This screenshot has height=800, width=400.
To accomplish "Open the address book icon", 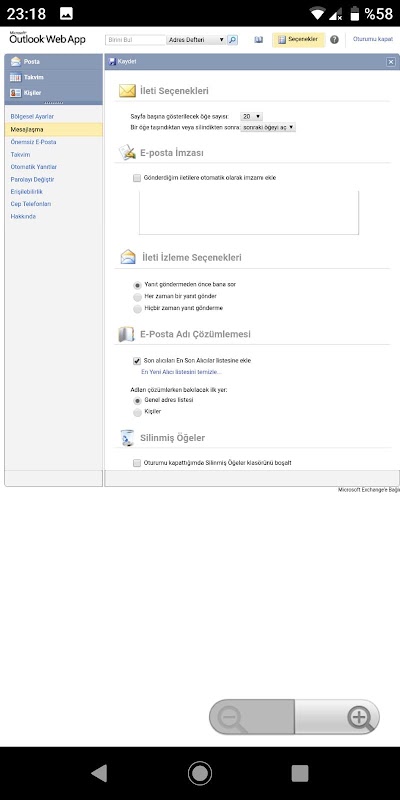I will click(259, 39).
